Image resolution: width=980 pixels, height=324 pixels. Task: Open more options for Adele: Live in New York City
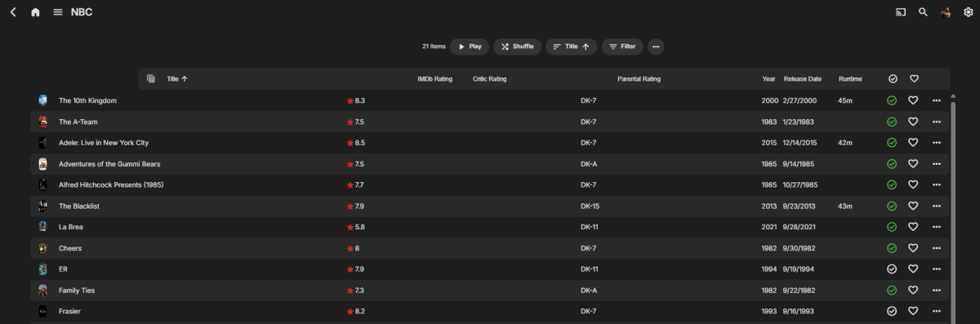pos(936,143)
